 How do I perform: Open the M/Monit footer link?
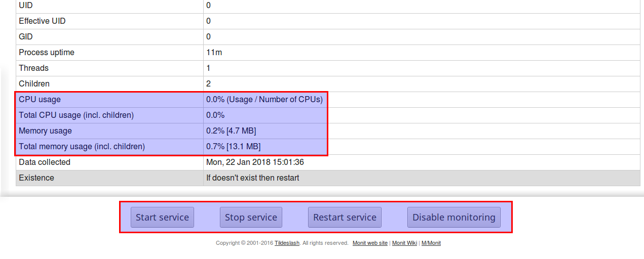coord(431,243)
